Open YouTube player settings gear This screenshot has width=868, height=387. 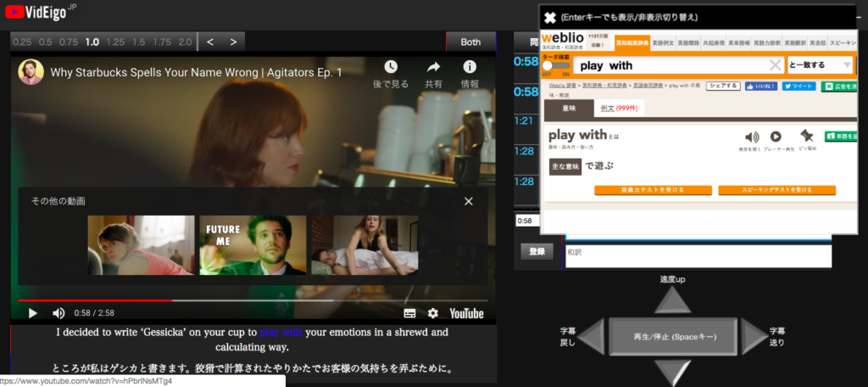tap(433, 313)
